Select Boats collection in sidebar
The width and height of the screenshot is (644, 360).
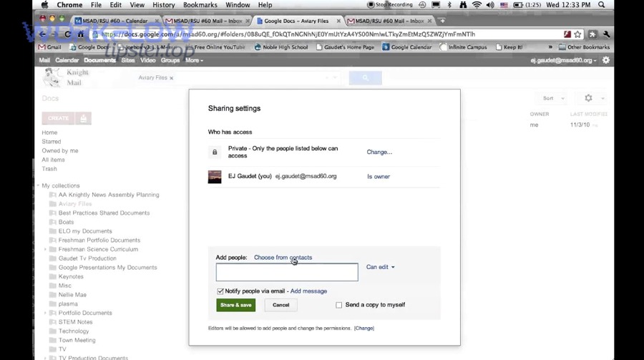66,222
